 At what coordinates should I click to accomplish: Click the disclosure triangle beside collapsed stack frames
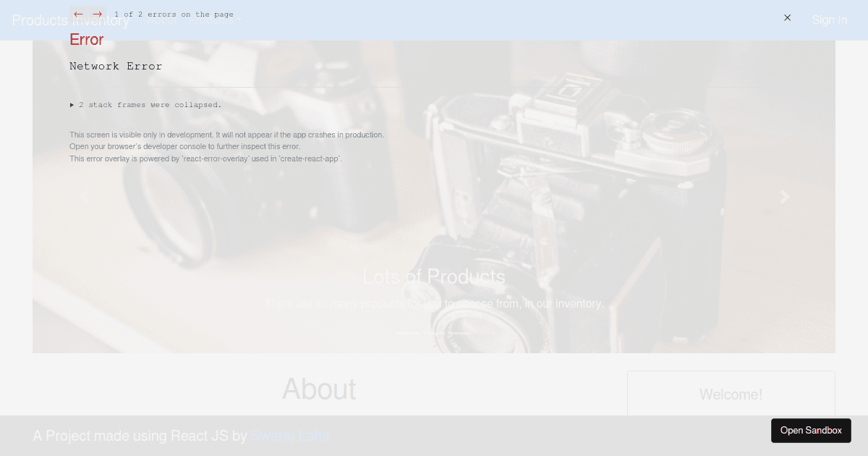(72, 105)
